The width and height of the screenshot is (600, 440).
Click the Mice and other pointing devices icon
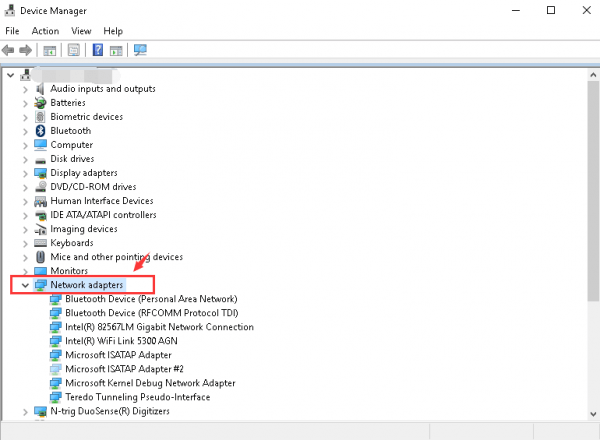click(x=40, y=257)
